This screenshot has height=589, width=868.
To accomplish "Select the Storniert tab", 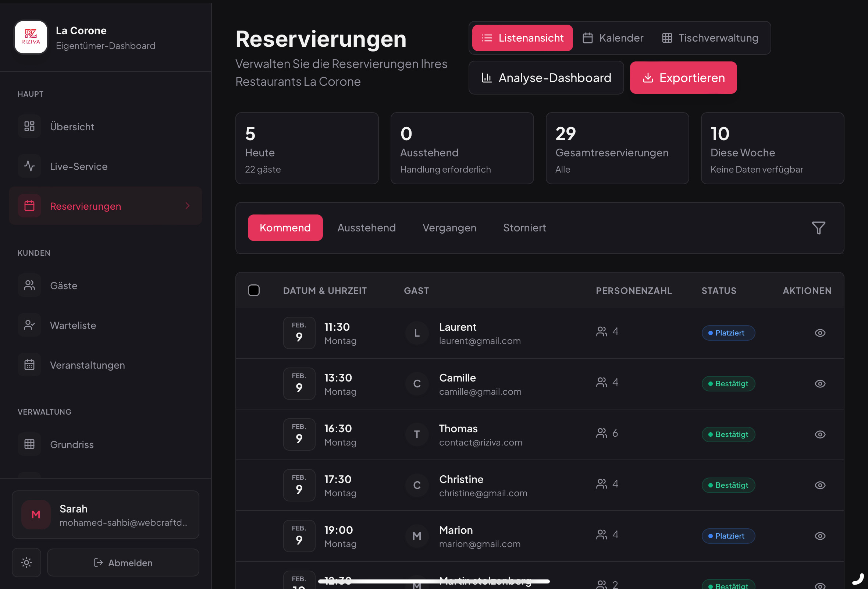I will (524, 227).
